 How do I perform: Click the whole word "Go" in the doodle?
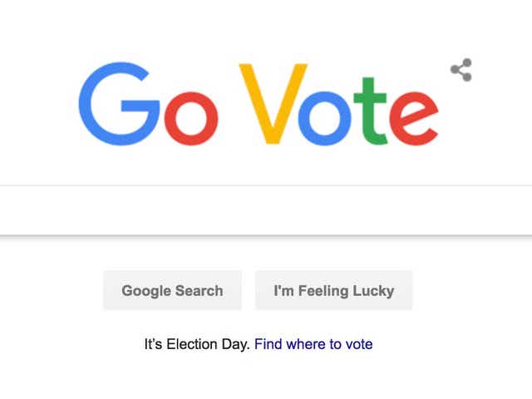tap(148, 106)
